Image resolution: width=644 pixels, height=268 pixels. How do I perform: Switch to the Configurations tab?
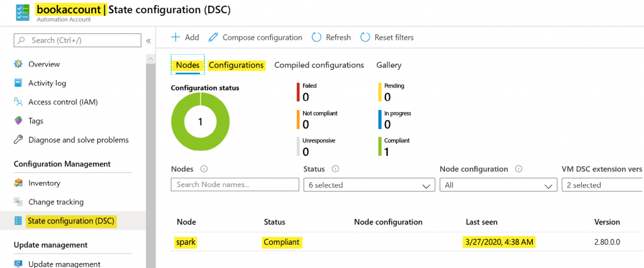tap(236, 65)
